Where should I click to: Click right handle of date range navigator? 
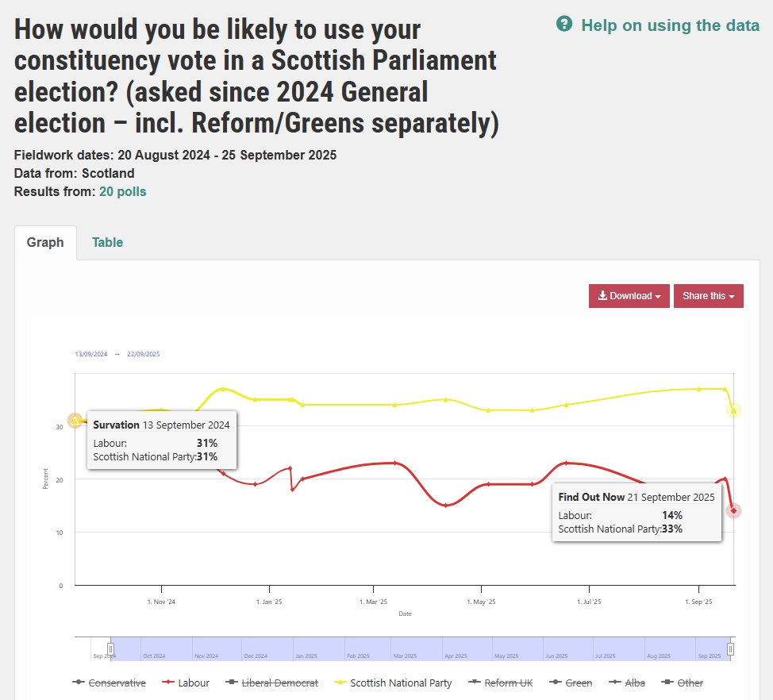coord(731,648)
